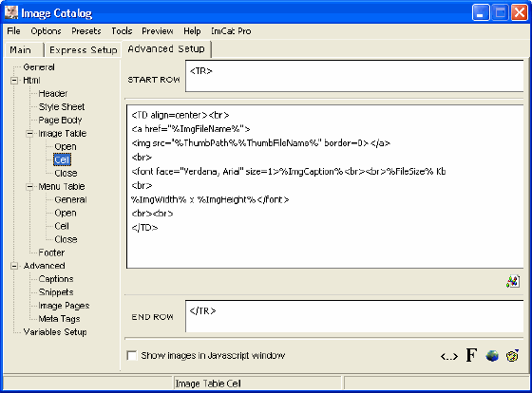Select highlighted Cell under Image Table
The image size is (532, 393).
[62, 159]
